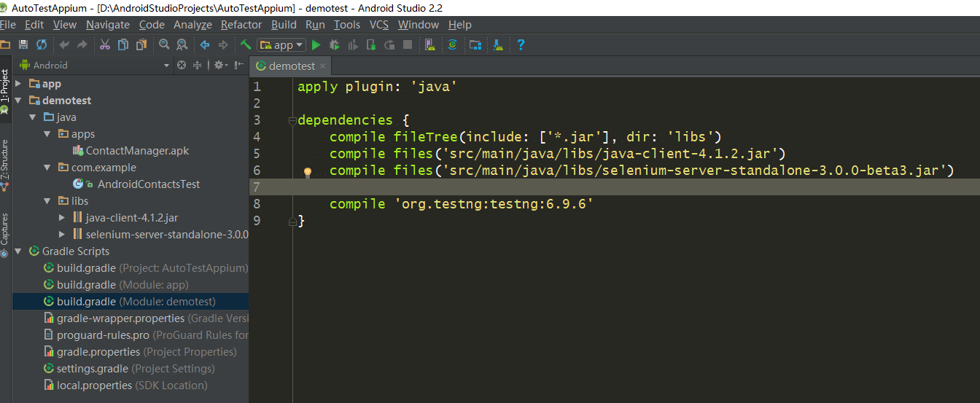Image resolution: width=980 pixels, height=403 pixels.
Task: Click the Stop square icon
Action: [408, 44]
